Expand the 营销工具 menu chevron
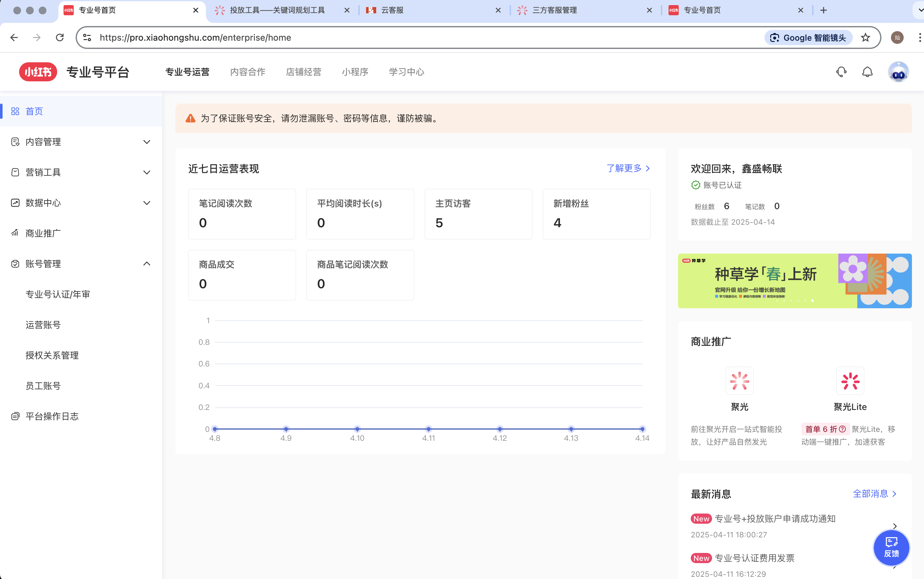Viewport: 924px width, 579px height. pos(146,172)
